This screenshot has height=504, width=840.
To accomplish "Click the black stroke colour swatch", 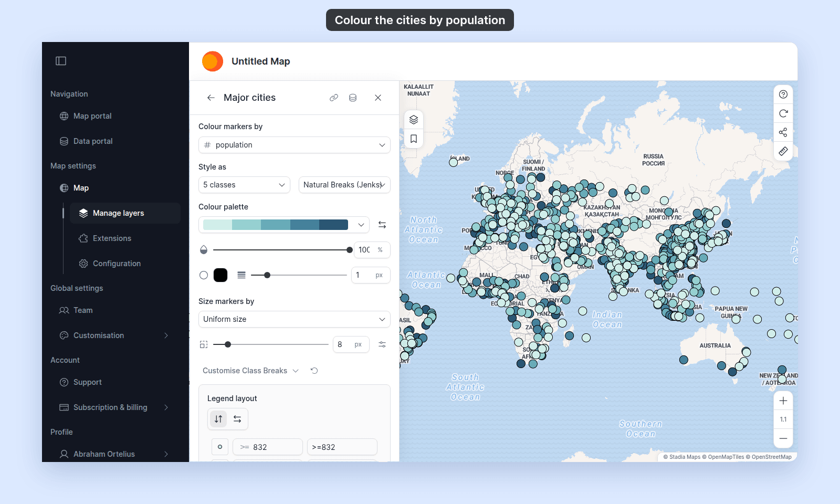I will click(x=220, y=275).
